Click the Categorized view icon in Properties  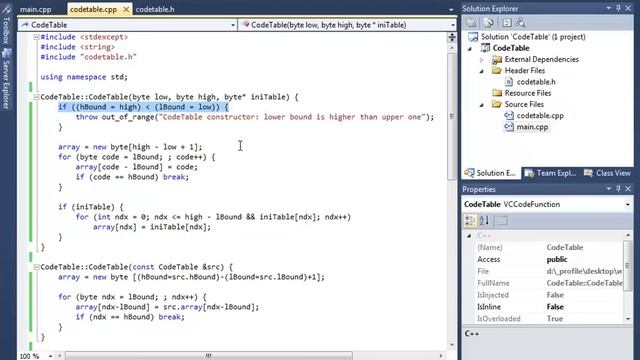pyautogui.click(x=470, y=221)
